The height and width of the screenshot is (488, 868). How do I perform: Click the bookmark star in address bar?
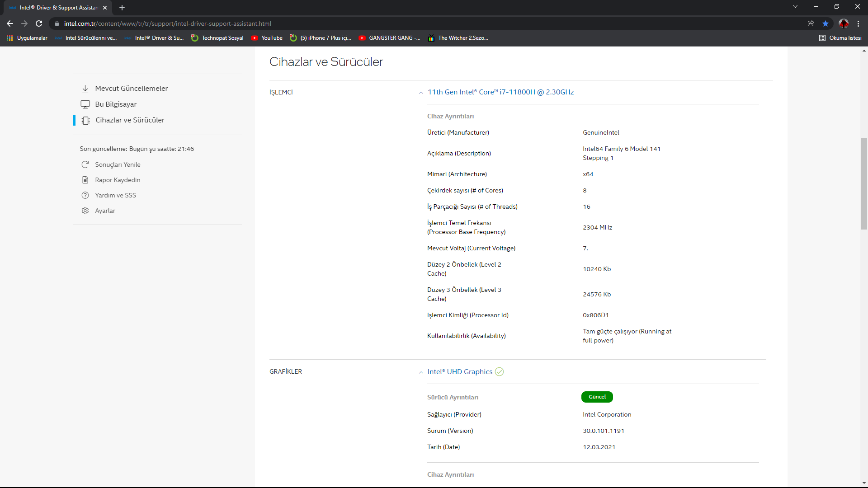(x=826, y=23)
